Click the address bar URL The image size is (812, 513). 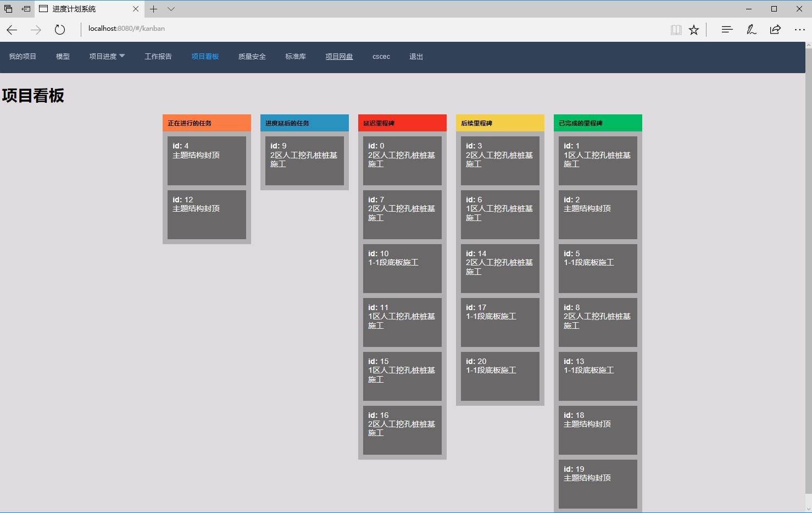pos(126,29)
